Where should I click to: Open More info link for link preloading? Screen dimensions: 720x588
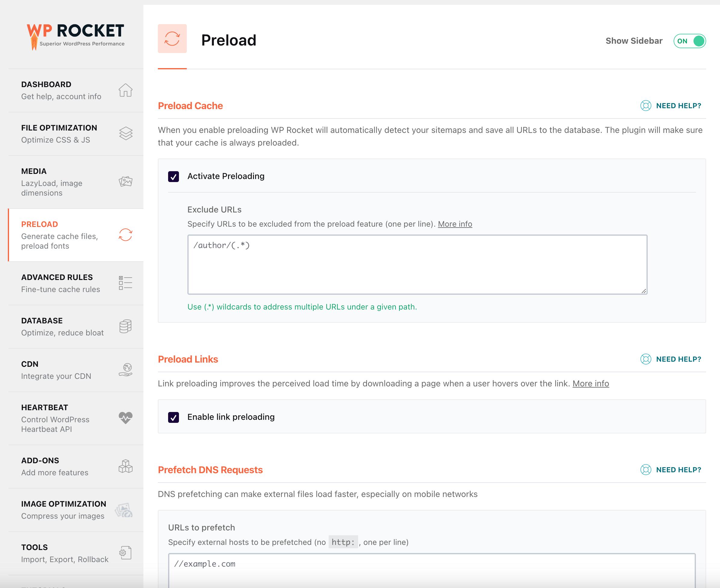coord(591,383)
